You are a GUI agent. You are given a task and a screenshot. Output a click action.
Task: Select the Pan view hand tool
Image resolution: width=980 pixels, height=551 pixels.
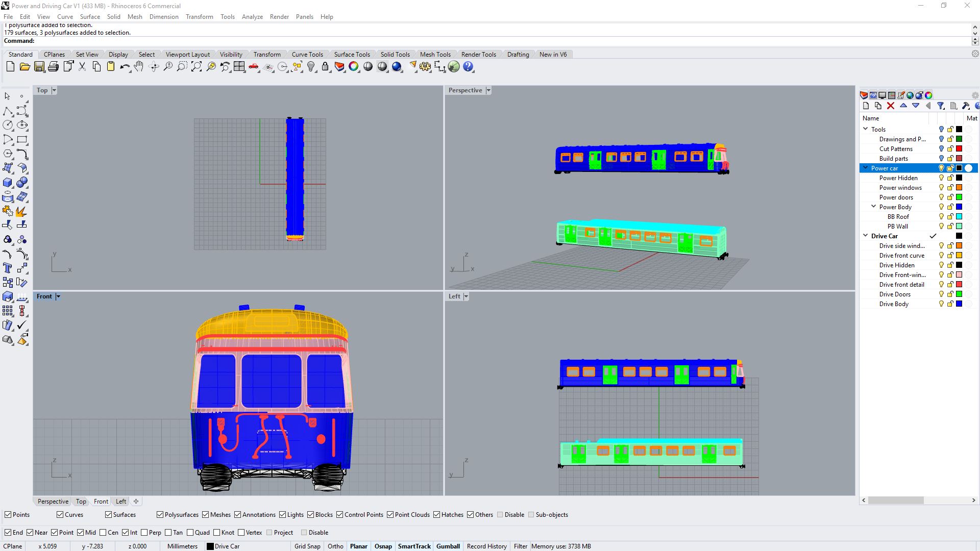click(139, 67)
